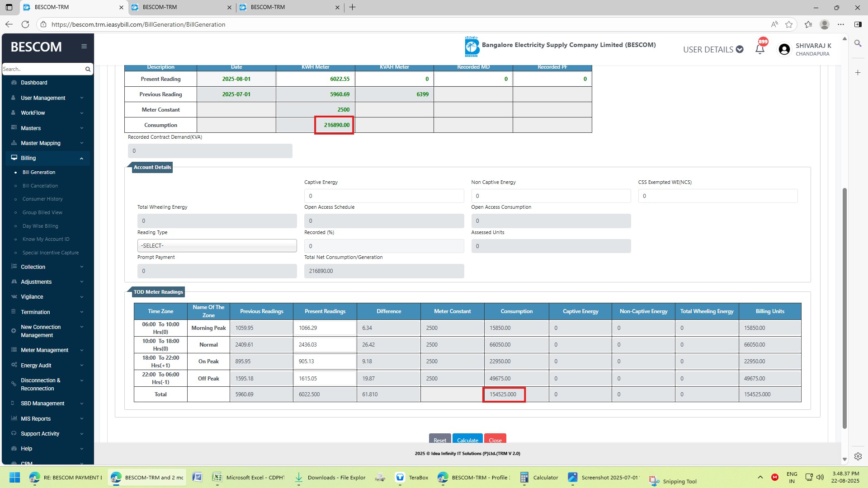Expand the USER DETAILS dropdown
This screenshot has width=868, height=488.
(713, 50)
